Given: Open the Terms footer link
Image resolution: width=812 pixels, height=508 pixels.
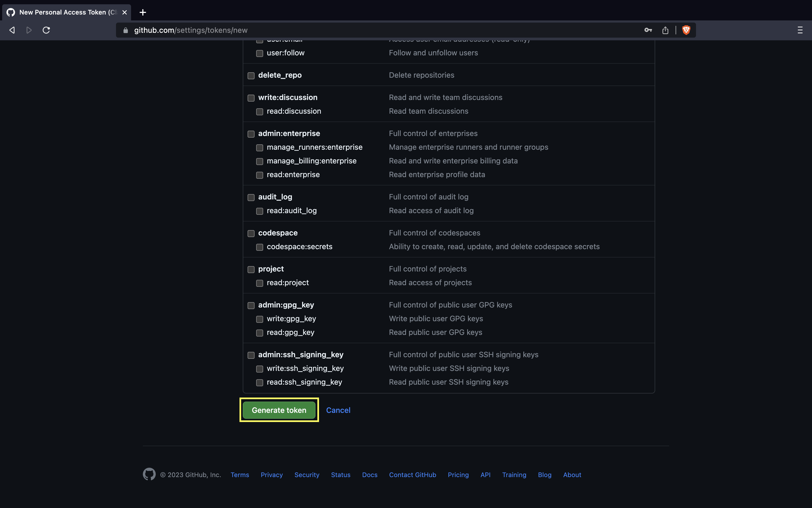Looking at the screenshot, I should 240,475.
